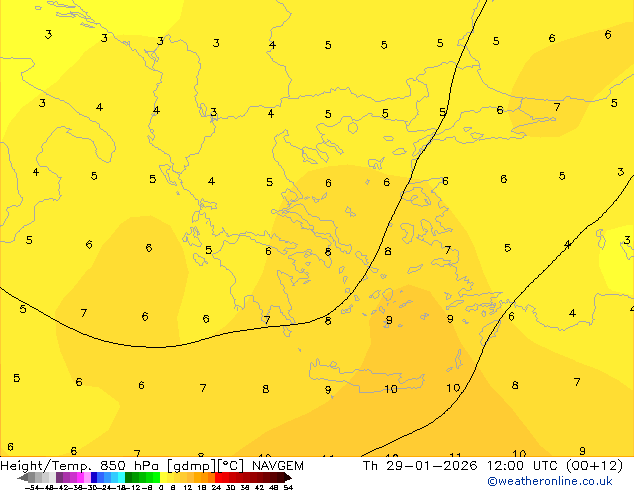The width and height of the screenshot is (634, 490).
Task: Click the '12:00 UTC' time text
Action: [x=522, y=466]
